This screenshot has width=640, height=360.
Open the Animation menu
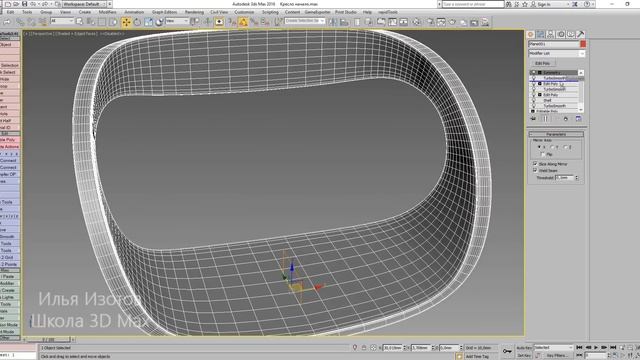click(x=134, y=12)
